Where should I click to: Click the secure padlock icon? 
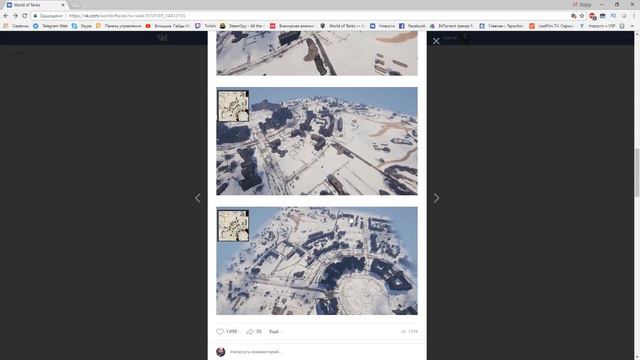36,16
